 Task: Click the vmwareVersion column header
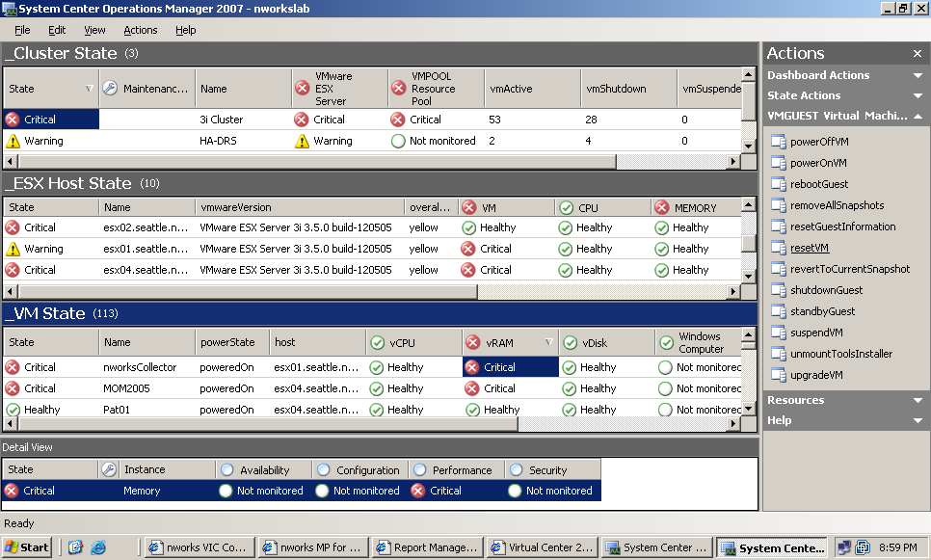click(300, 207)
